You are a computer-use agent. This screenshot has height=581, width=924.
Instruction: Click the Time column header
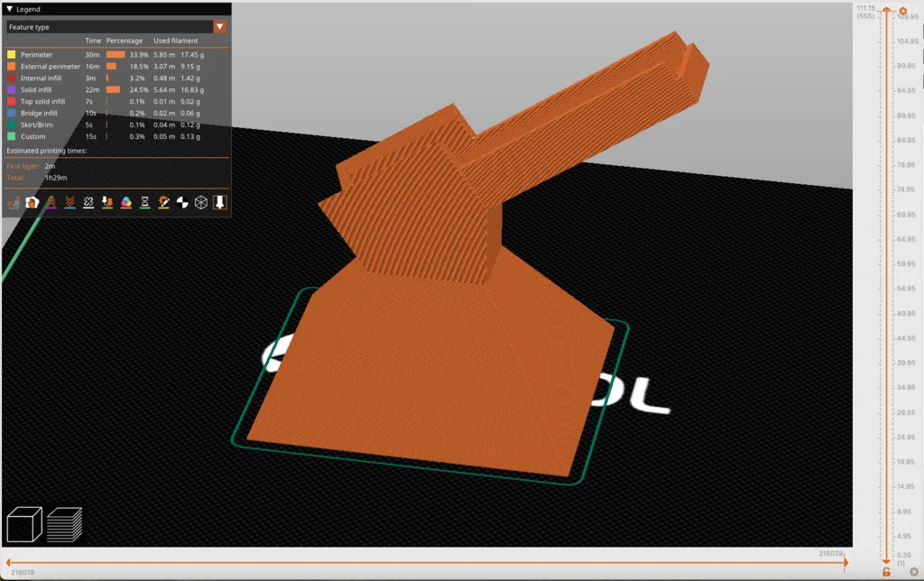coord(93,41)
